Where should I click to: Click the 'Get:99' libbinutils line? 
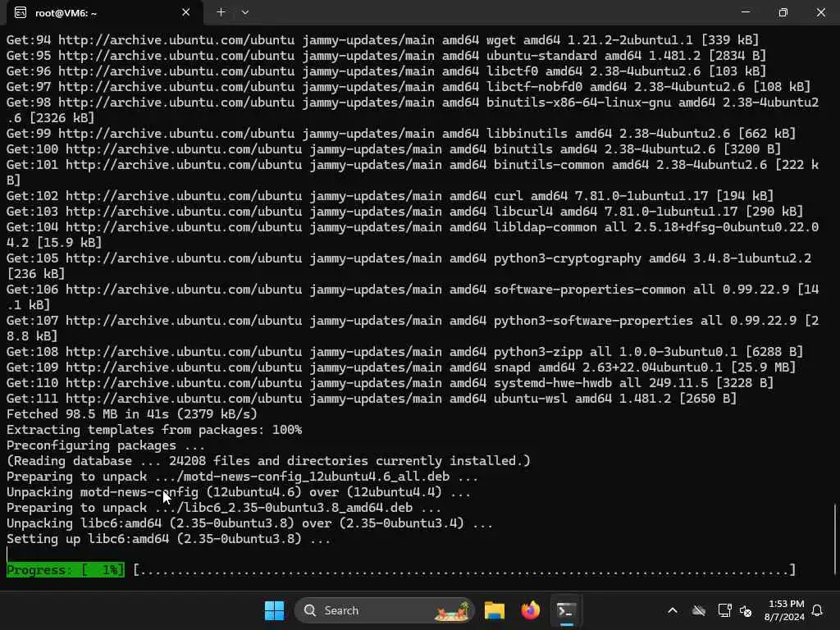(x=401, y=134)
